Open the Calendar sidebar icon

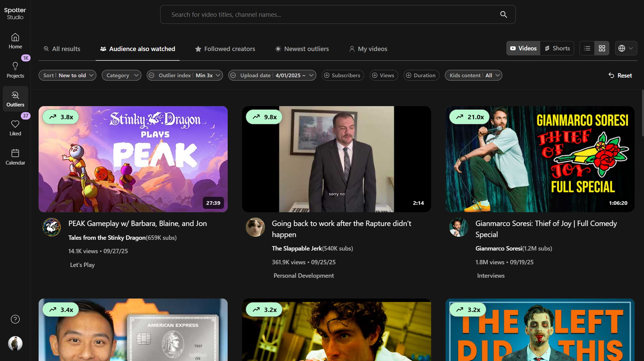pyautogui.click(x=15, y=157)
